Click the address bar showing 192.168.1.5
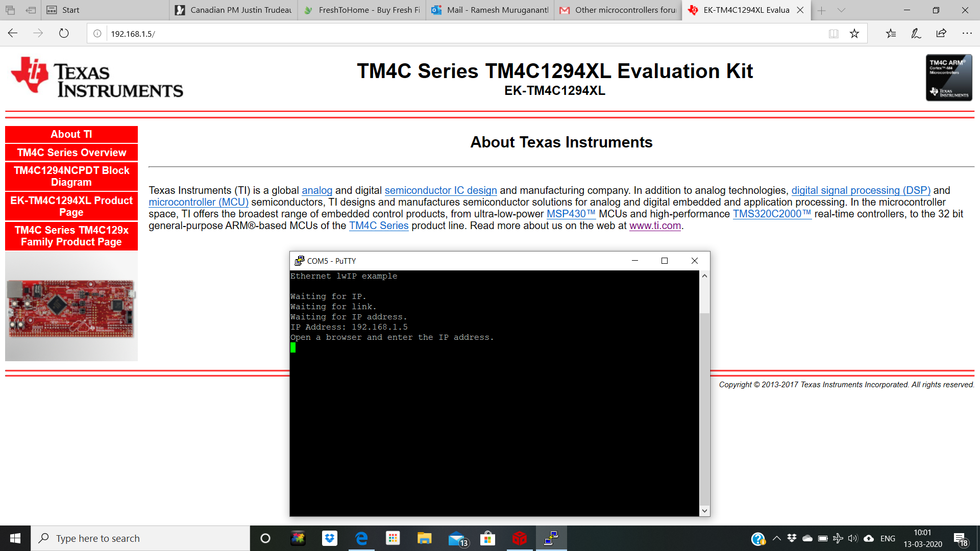This screenshot has height=551, width=980. point(459,34)
